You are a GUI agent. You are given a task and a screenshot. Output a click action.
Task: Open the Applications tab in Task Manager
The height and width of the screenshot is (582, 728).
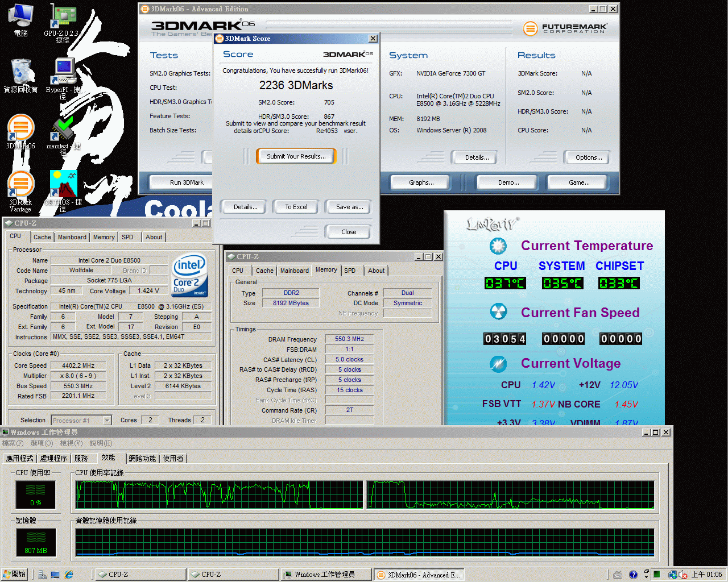tap(20, 458)
